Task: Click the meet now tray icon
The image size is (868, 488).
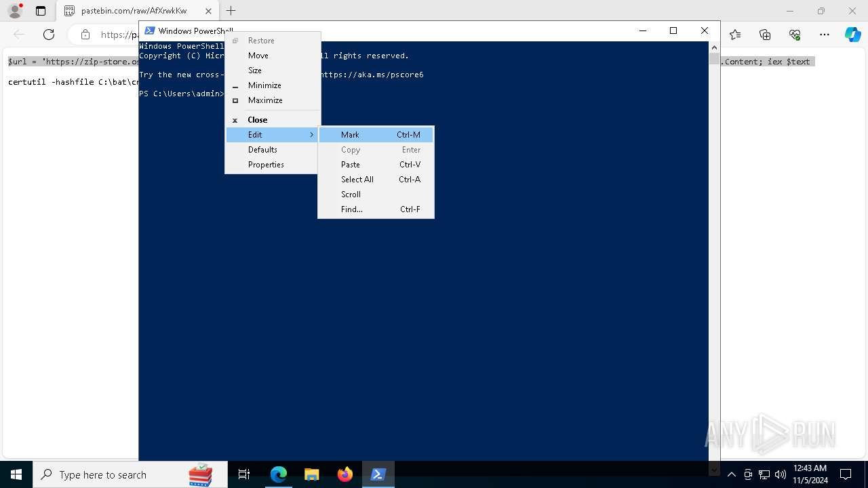Action: point(748,474)
